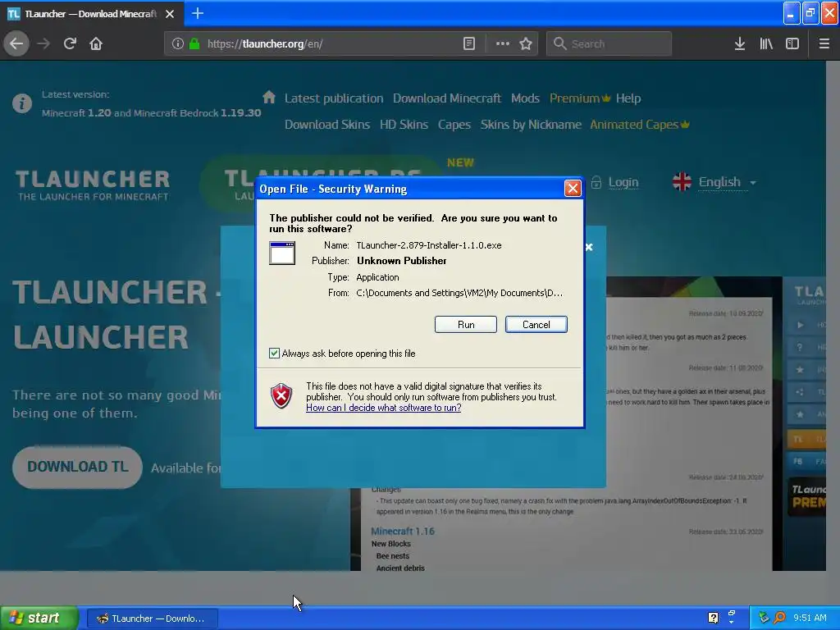Open the Windows start button
This screenshot has height=630, width=840.
[39, 619]
